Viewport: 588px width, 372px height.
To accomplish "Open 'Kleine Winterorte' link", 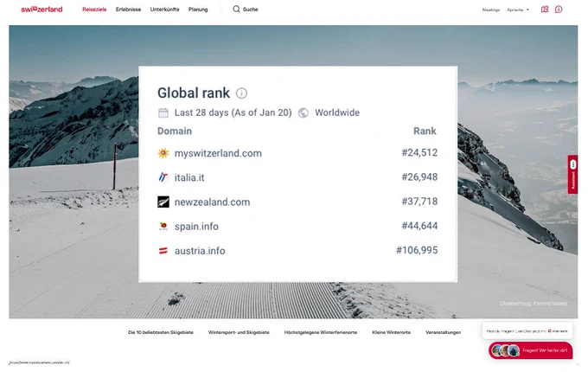I will tap(391, 332).
